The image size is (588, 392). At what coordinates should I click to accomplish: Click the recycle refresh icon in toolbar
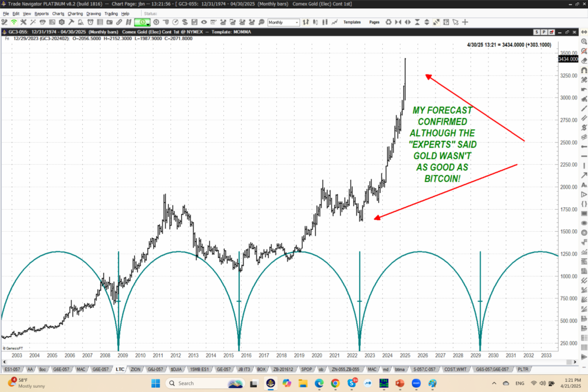[389, 23]
